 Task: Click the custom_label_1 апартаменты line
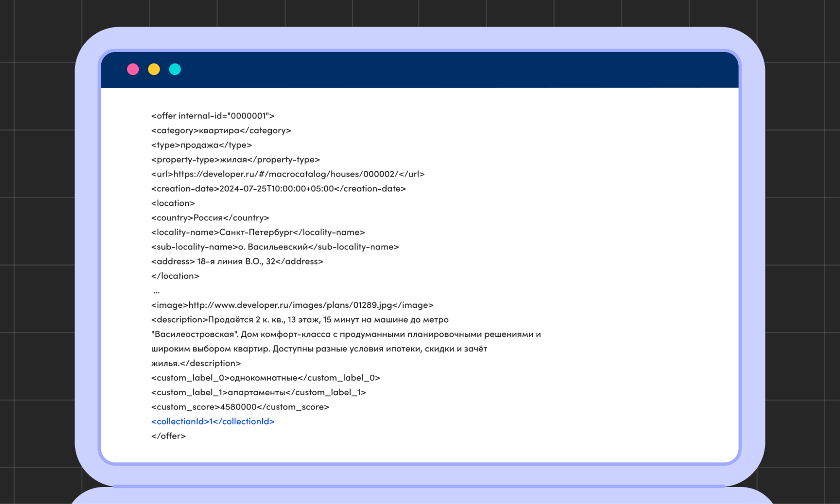tap(258, 392)
